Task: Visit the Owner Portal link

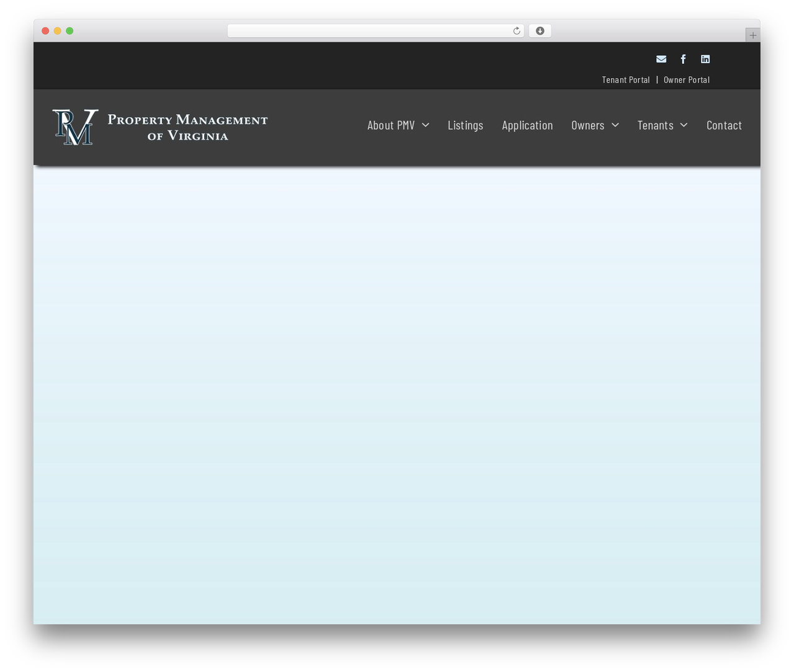Action: [687, 79]
